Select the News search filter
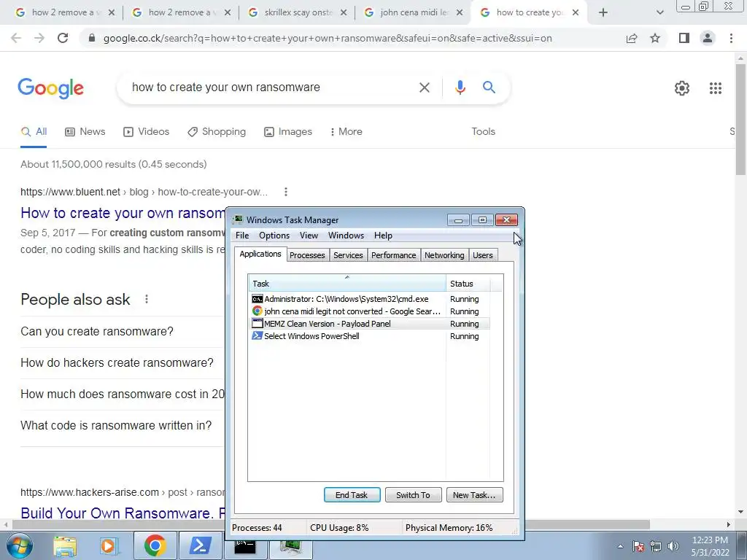Viewport: 747px width, 560px height. click(x=85, y=131)
